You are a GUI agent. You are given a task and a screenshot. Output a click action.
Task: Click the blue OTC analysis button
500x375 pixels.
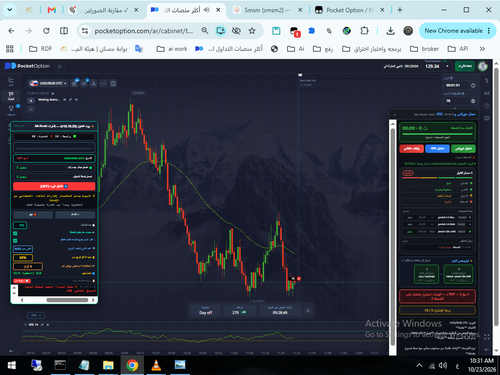tap(437, 148)
